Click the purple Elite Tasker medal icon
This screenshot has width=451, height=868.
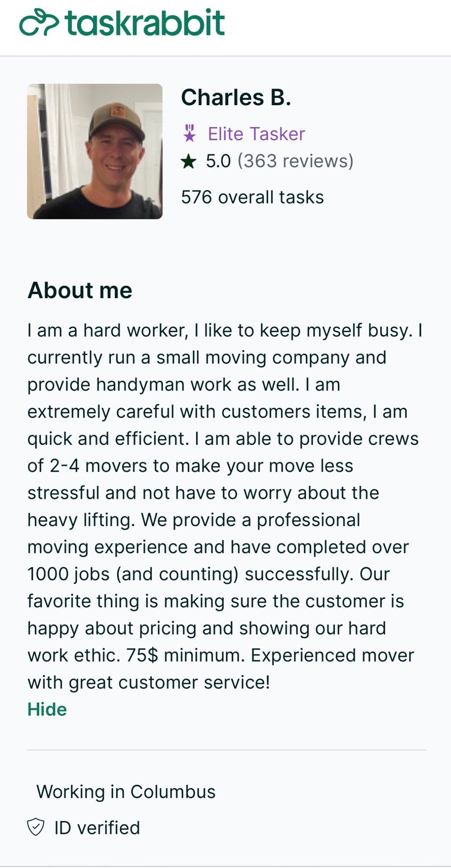click(190, 133)
